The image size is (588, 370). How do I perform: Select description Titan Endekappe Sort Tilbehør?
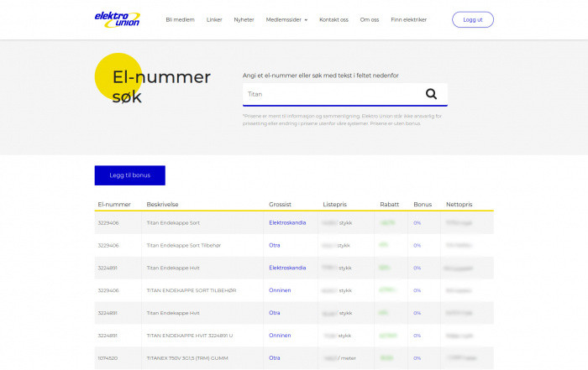pos(184,245)
